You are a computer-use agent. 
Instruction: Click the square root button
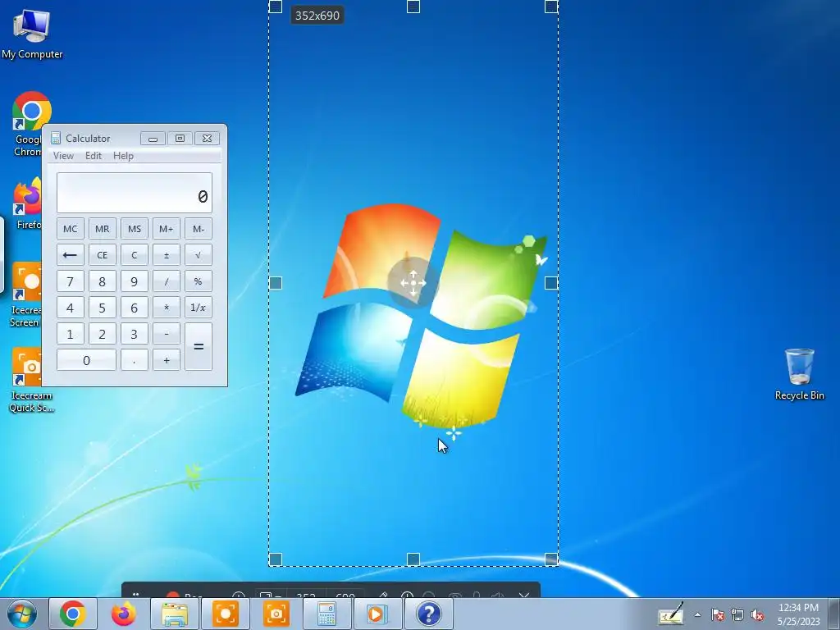[199, 255]
